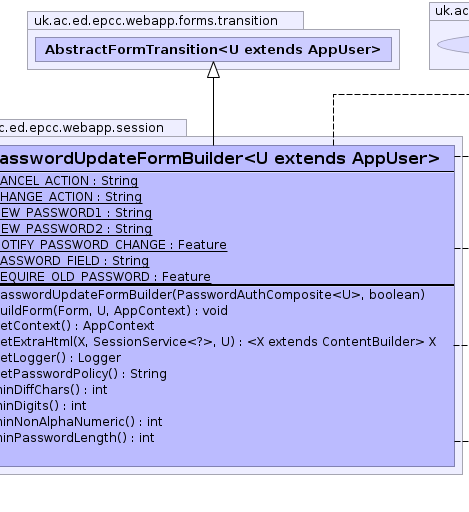The width and height of the screenshot is (469, 512).
Task: Click NEW_PASSWORD1 String attribute
Action: tap(76, 213)
